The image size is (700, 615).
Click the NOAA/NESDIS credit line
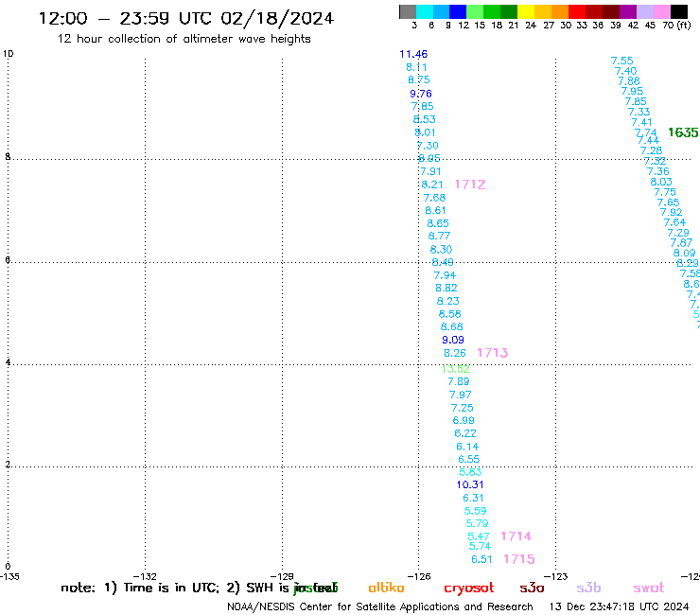point(380,606)
